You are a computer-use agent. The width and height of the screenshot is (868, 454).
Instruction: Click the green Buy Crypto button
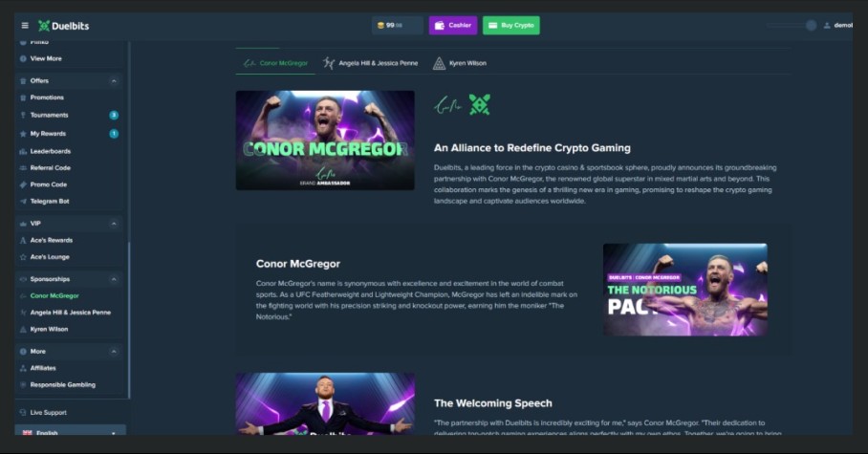510,26
